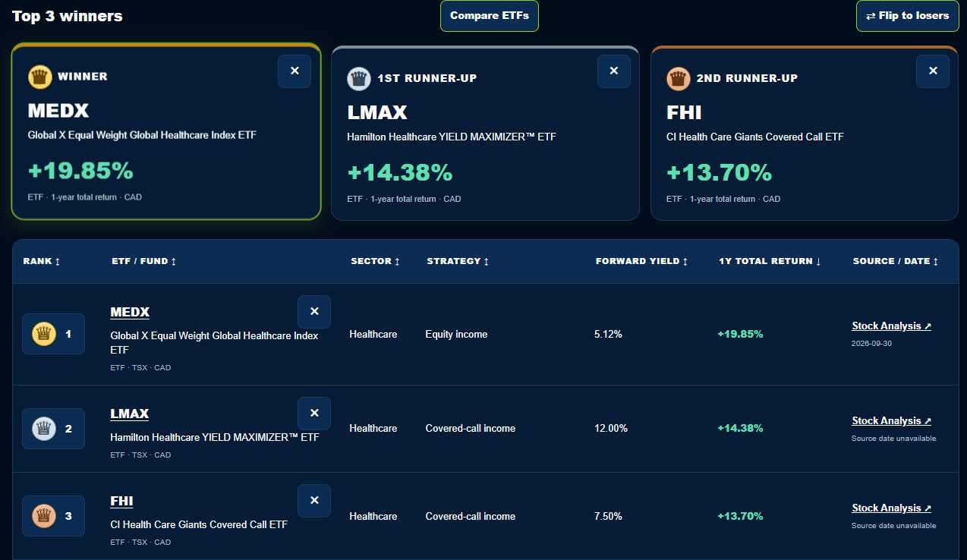Click the bronze crown rank 3 badge
Viewport: 967px width, 560px height.
click(53, 516)
